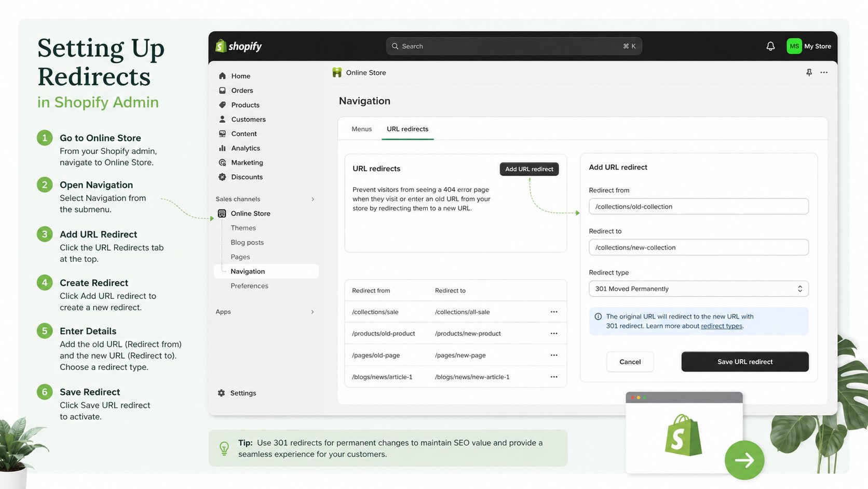This screenshot has width=868, height=489.
Task: Focus the top Search bar
Action: pos(514,46)
